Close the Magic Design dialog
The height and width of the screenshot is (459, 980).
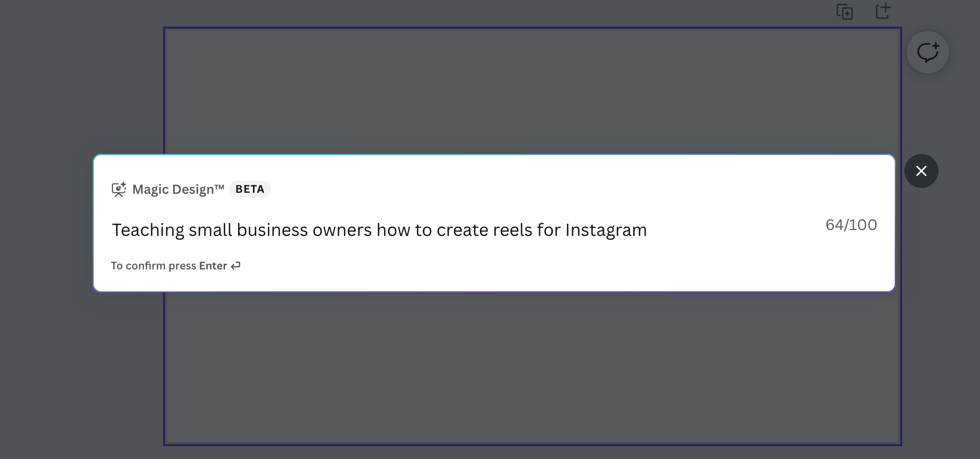pyautogui.click(x=921, y=171)
